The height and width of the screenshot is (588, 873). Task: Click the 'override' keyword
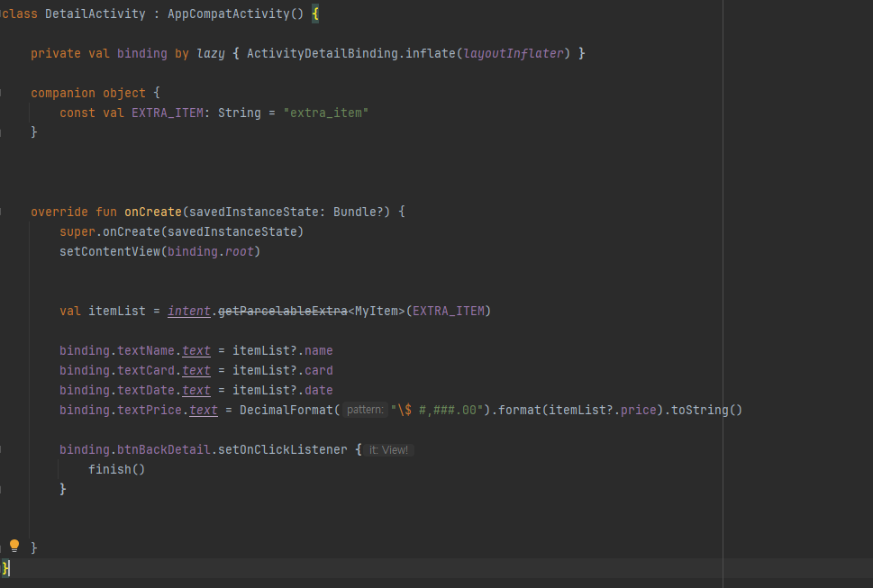(x=59, y=212)
